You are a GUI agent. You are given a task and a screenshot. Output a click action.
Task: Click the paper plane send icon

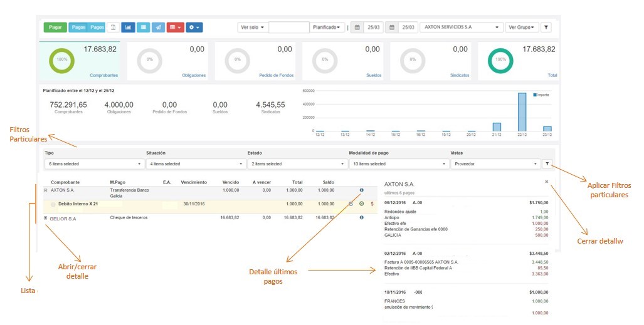[159, 28]
